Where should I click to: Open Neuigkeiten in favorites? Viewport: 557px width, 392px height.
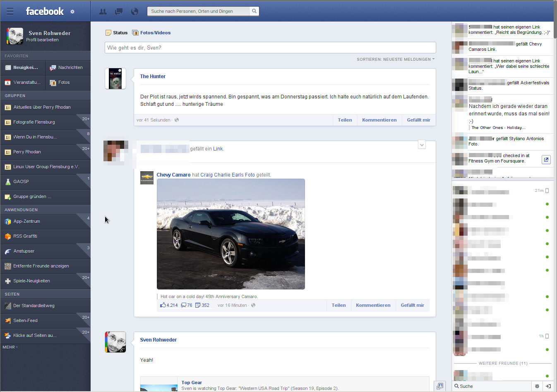(x=22, y=67)
